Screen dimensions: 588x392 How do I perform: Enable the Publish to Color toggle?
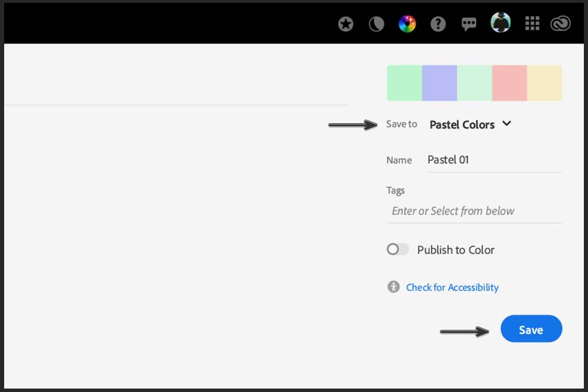tap(398, 249)
